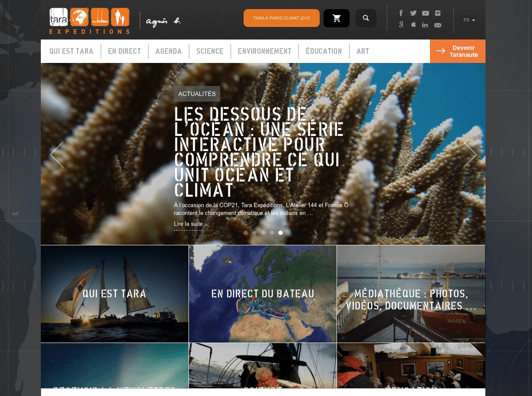Advance carousel with right arrow
Image resolution: width=532 pixels, height=396 pixels.
click(x=469, y=154)
